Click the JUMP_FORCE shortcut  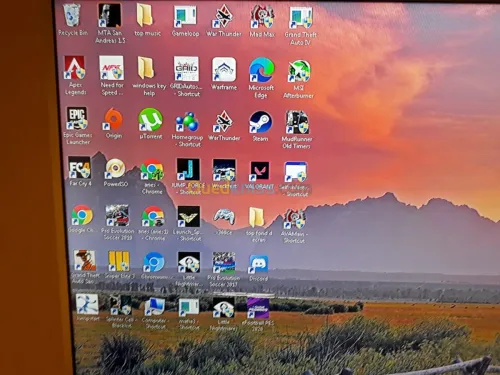(188, 170)
